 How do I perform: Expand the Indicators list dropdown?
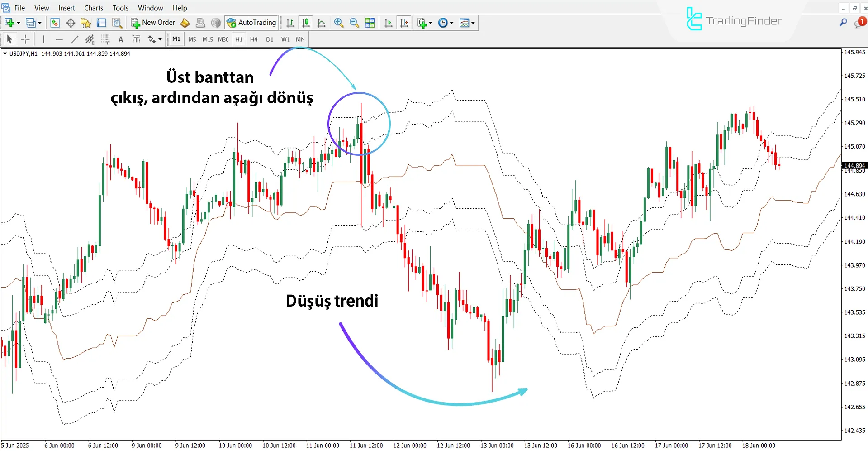pos(473,23)
